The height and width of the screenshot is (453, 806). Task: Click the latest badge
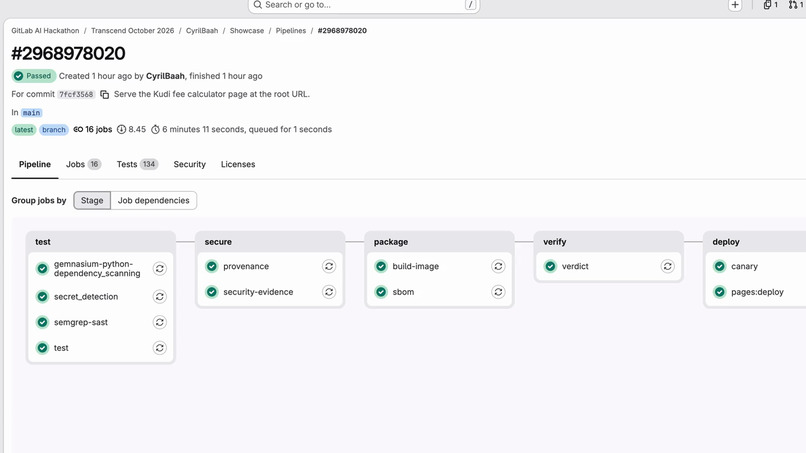tap(24, 130)
